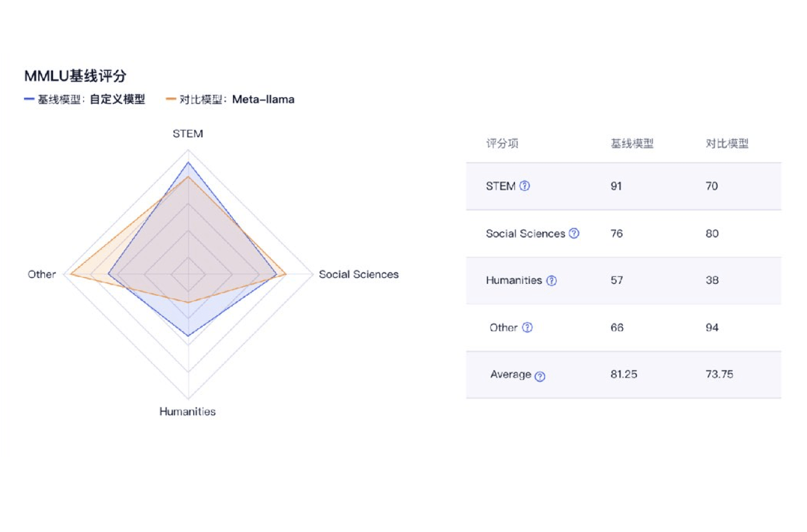Click the Social Sciences baseline score 76

click(617, 233)
